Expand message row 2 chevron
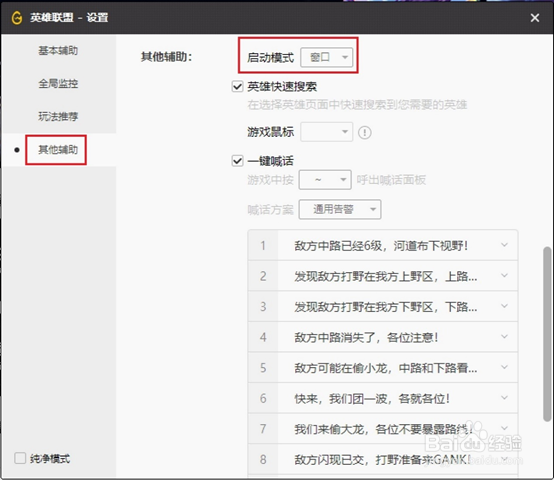Screen dimensions: 554x480 505,275
